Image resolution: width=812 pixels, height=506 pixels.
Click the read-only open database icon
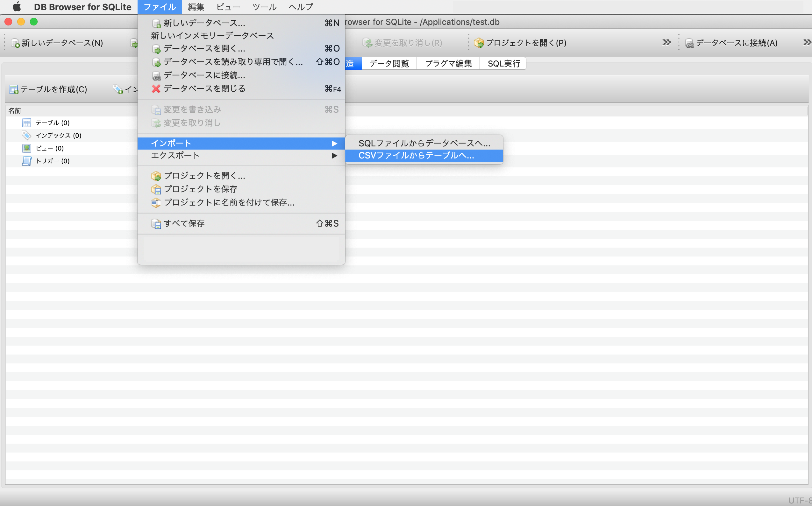[x=156, y=62]
